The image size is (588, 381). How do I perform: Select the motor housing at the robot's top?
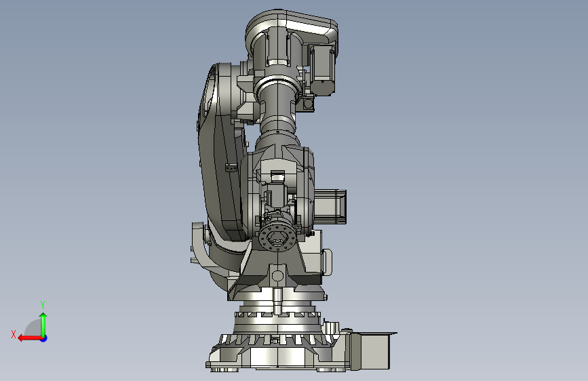click(322, 70)
